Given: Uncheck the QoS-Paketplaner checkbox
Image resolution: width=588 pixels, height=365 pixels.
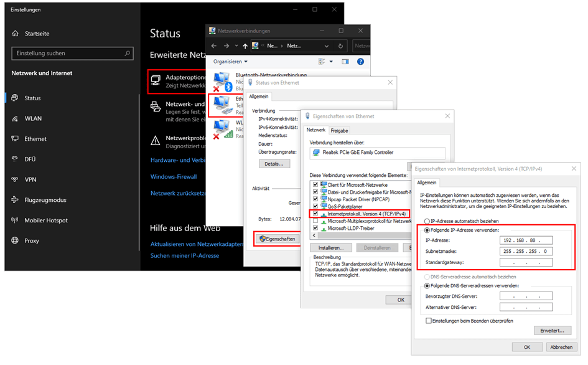Looking at the screenshot, I should [x=315, y=206].
